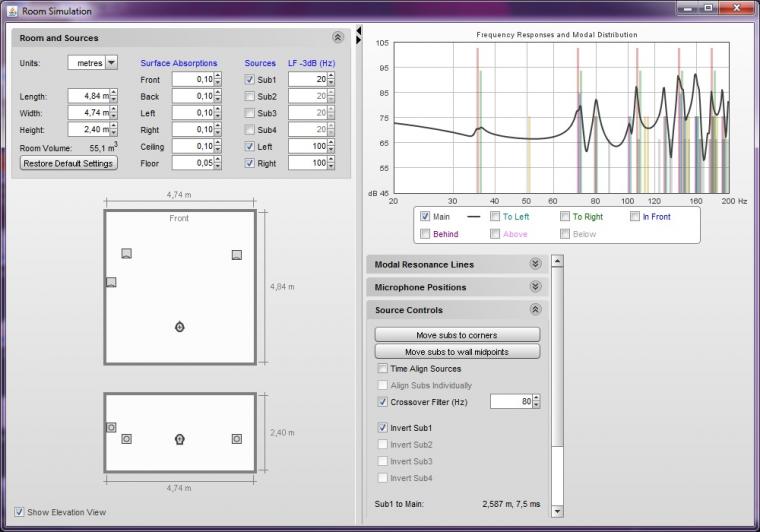Click the left speaker icon in plan view
Viewport: 760px width, 532px height.
[126, 254]
